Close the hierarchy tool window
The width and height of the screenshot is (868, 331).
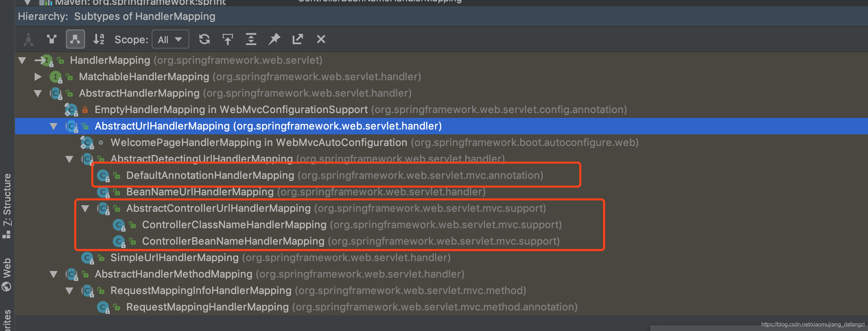[x=320, y=39]
